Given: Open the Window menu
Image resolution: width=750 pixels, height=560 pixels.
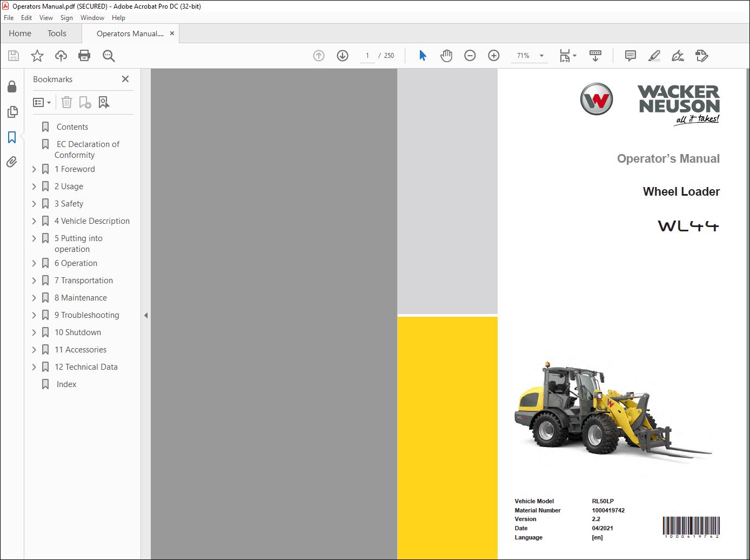Looking at the screenshot, I should 92,18.
